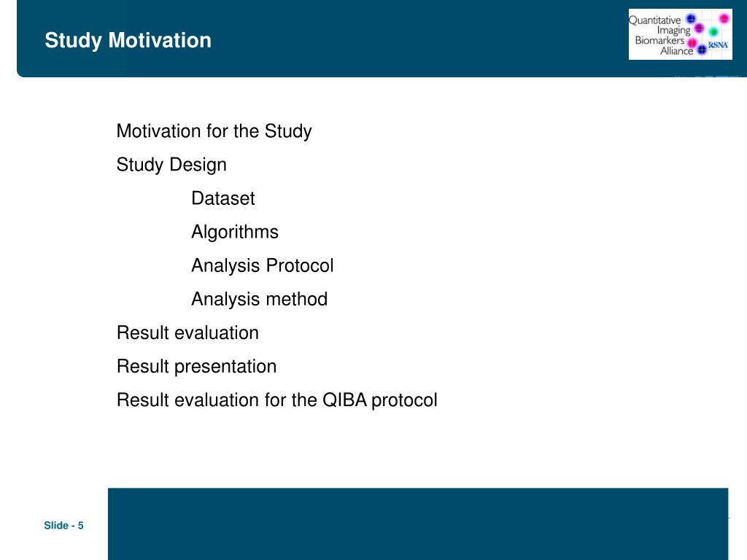Viewport: 747px width, 560px height.
Task: Select the Study Design text line
Action: click(x=171, y=165)
